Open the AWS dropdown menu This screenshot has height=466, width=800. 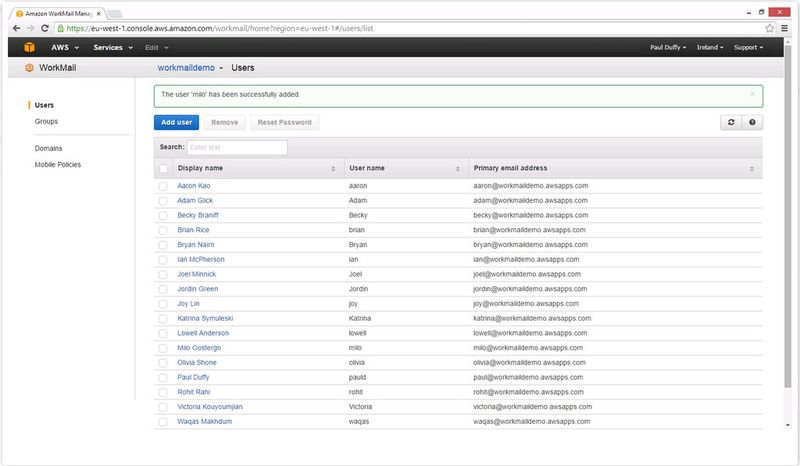tap(65, 47)
